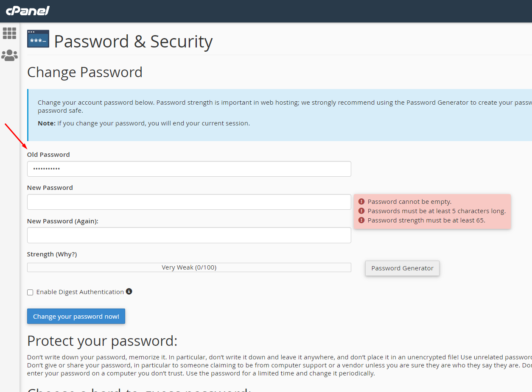The width and height of the screenshot is (532, 392).
Task: Enable the Digest Authentication checkbox
Action: click(x=30, y=292)
